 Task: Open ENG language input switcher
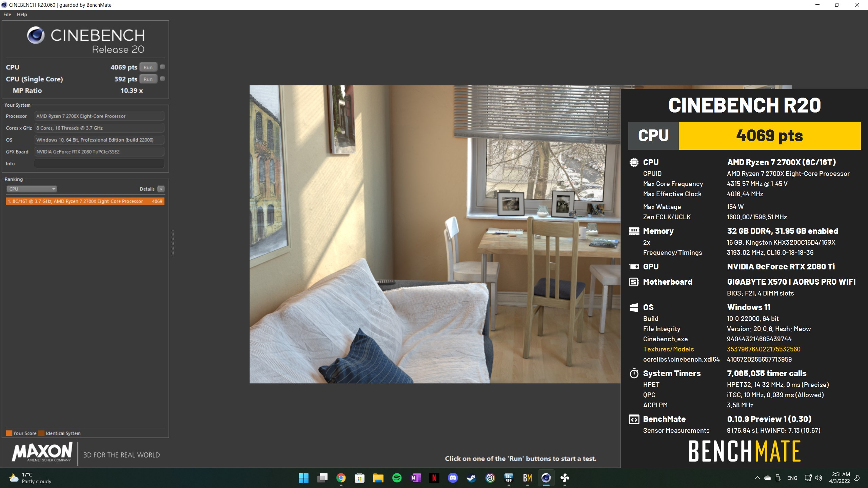click(792, 478)
